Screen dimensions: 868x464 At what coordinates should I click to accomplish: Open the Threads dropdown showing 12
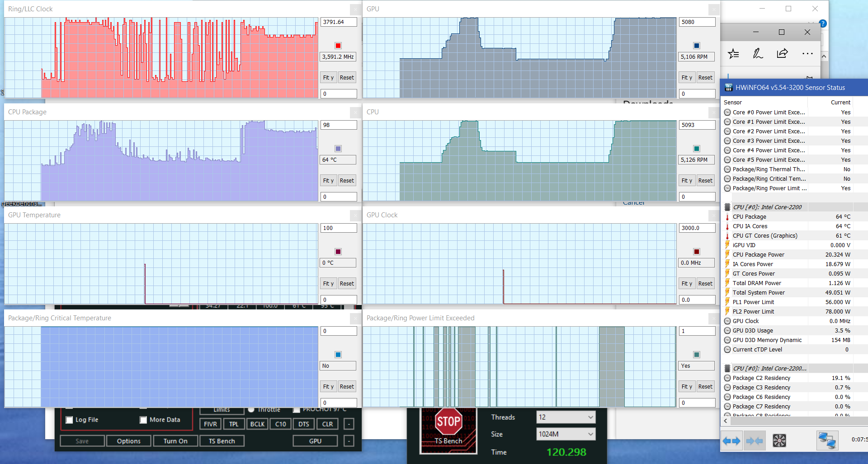pos(566,417)
